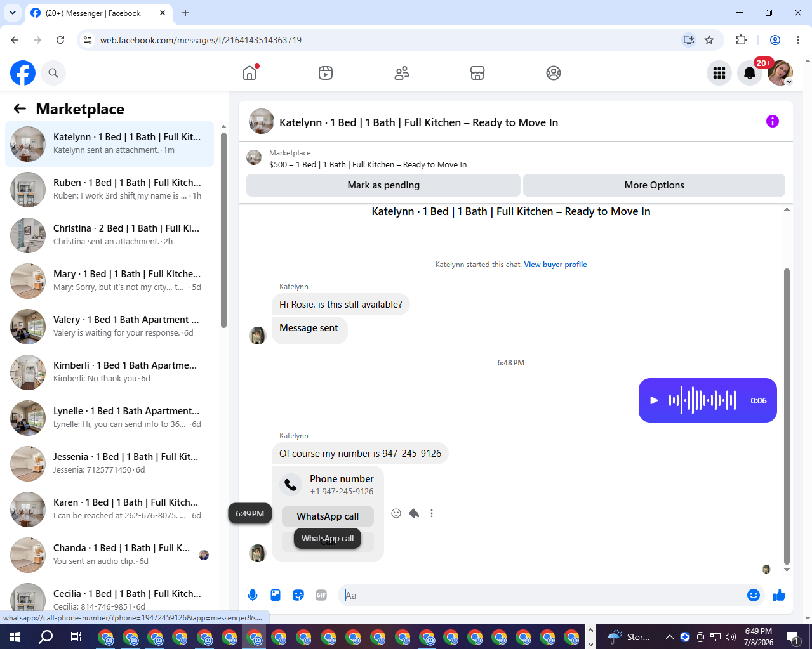This screenshot has width=812, height=649.
Task: Show hidden system tray icons
Action: click(669, 637)
